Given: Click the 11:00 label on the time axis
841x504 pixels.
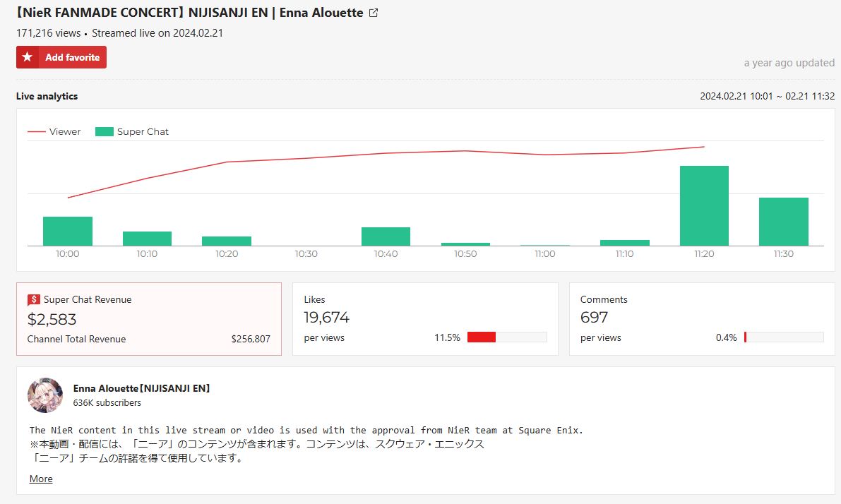Looking at the screenshot, I should [545, 254].
